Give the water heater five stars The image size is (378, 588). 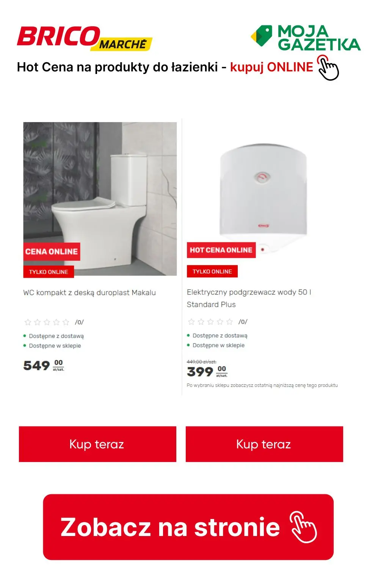[229, 322]
